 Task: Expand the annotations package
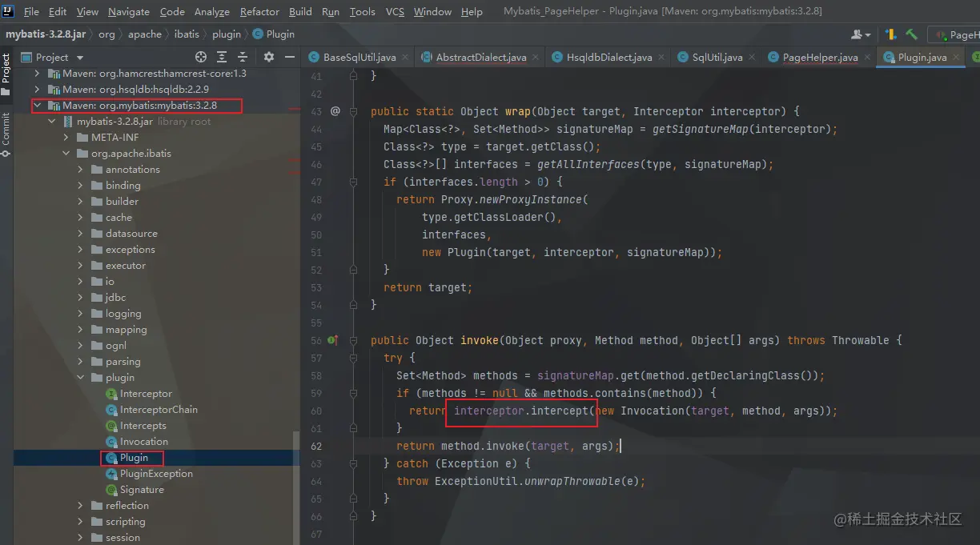pos(81,169)
